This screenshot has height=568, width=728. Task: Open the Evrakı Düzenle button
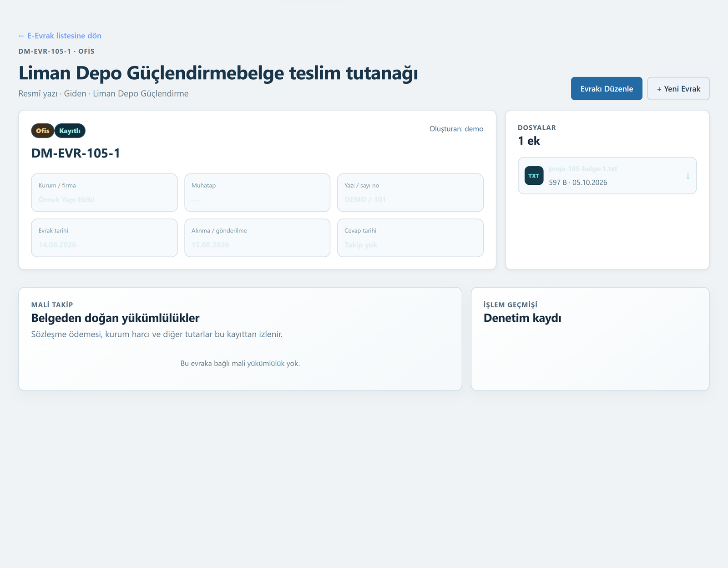[x=607, y=89]
